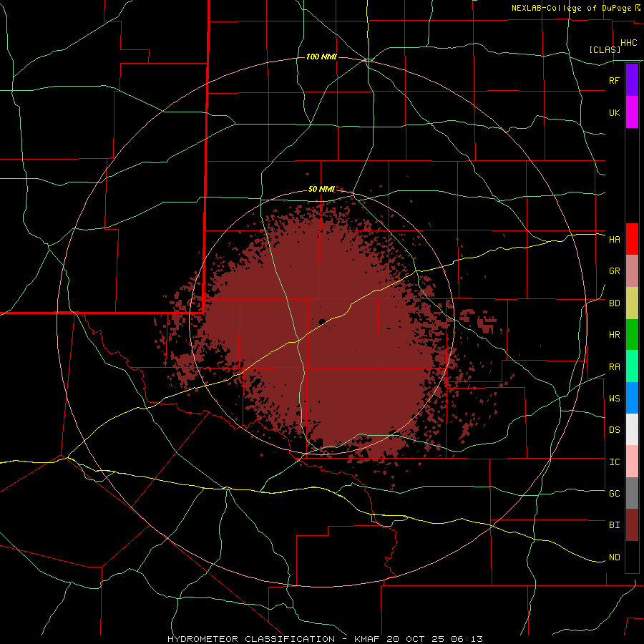Click the "UK" legend label

(614, 112)
